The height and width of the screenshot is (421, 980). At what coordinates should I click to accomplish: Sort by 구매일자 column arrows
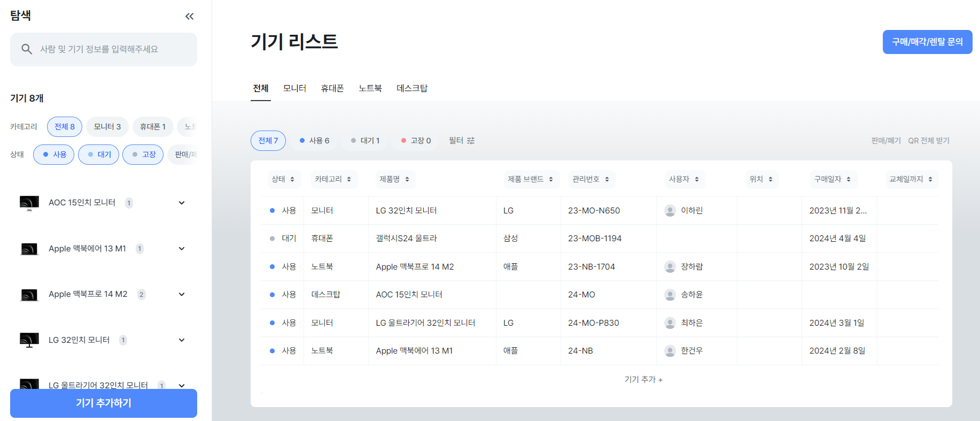click(x=849, y=179)
